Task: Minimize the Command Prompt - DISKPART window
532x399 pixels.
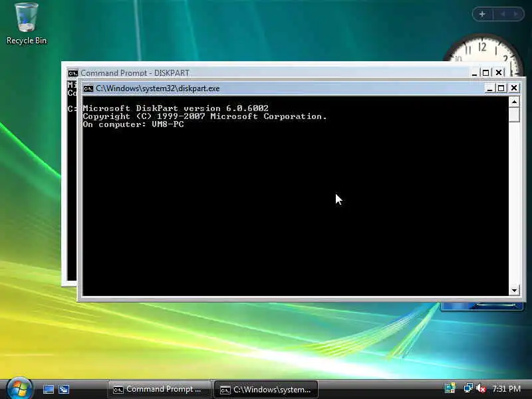Action: [474, 72]
